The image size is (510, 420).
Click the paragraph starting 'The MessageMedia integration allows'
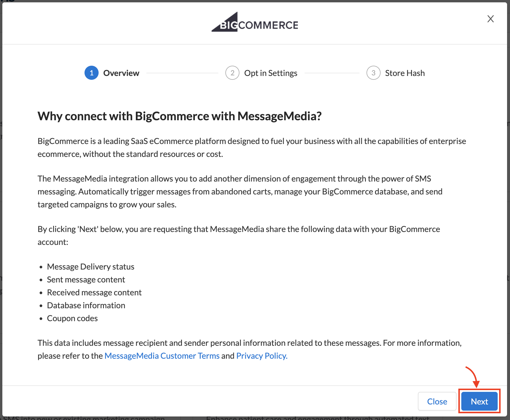(x=240, y=192)
